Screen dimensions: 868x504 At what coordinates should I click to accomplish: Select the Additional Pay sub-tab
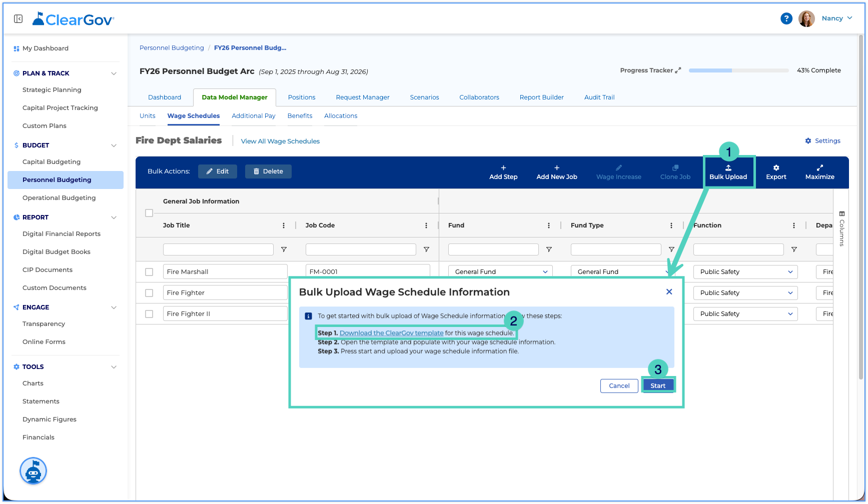(x=254, y=116)
